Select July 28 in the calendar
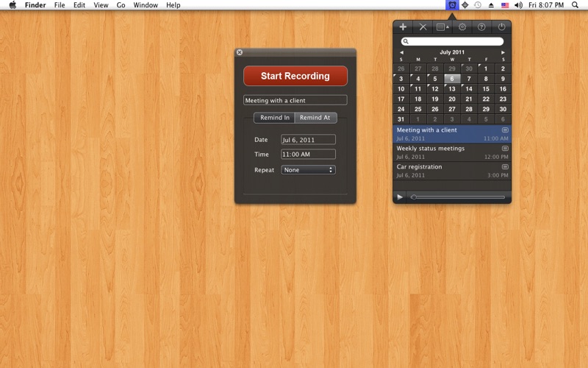The image size is (588, 368). pos(469,109)
